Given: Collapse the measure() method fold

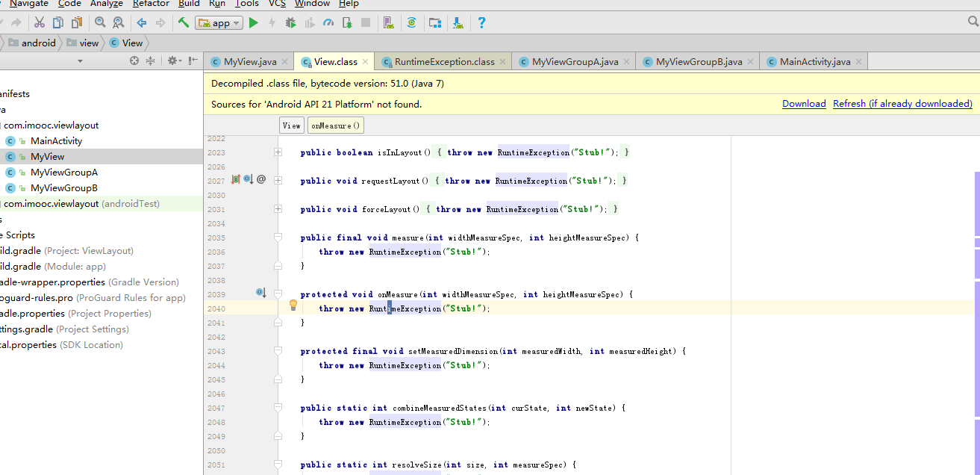Looking at the screenshot, I should click(x=278, y=237).
